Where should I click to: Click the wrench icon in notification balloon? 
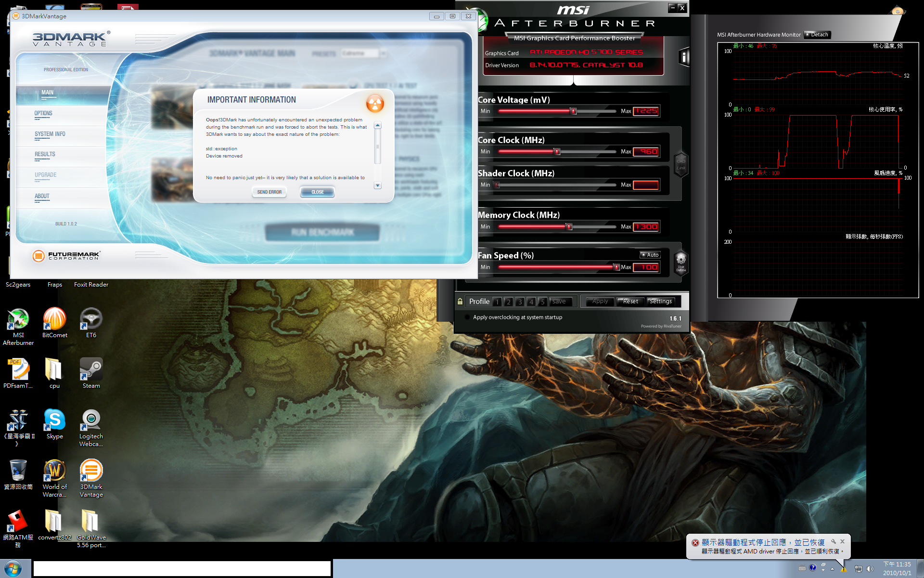tap(834, 541)
